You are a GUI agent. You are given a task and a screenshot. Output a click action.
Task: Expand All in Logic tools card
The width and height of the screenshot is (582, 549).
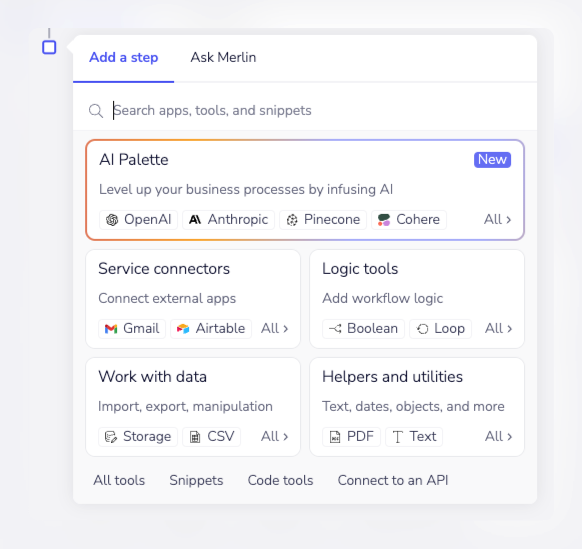498,329
